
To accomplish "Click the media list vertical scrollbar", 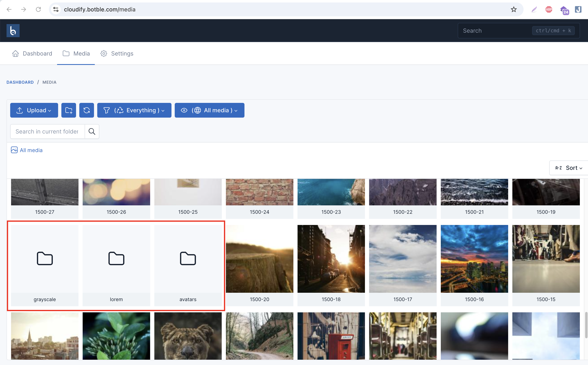I will [x=586, y=325].
